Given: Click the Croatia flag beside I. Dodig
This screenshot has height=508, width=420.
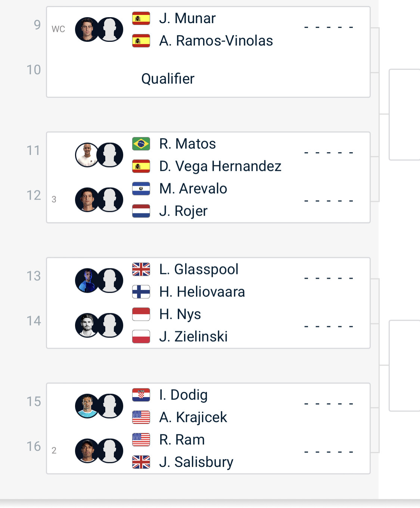Looking at the screenshot, I should pos(141,395).
